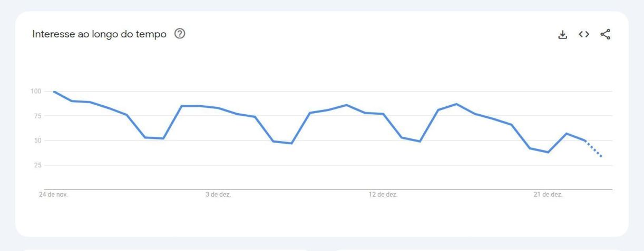644x251 pixels.
Task: Open the embed code icon
Action: (583, 35)
